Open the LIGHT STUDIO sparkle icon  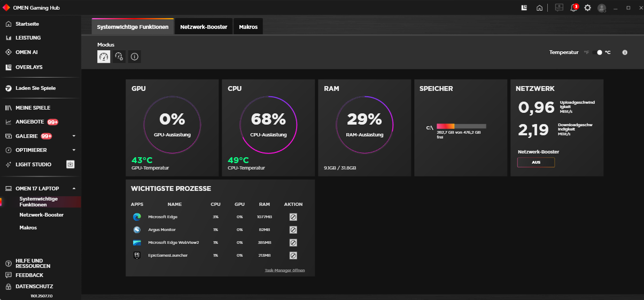9,165
